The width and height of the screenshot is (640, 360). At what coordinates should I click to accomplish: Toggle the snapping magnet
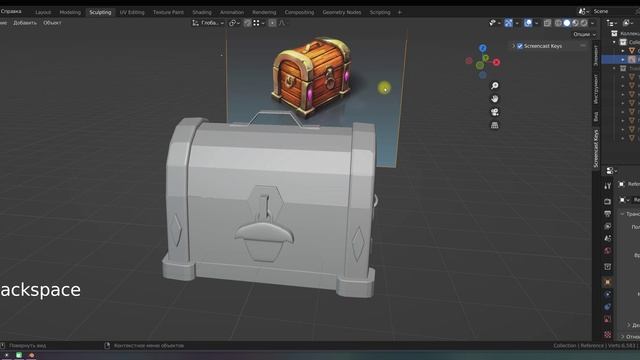(247, 23)
